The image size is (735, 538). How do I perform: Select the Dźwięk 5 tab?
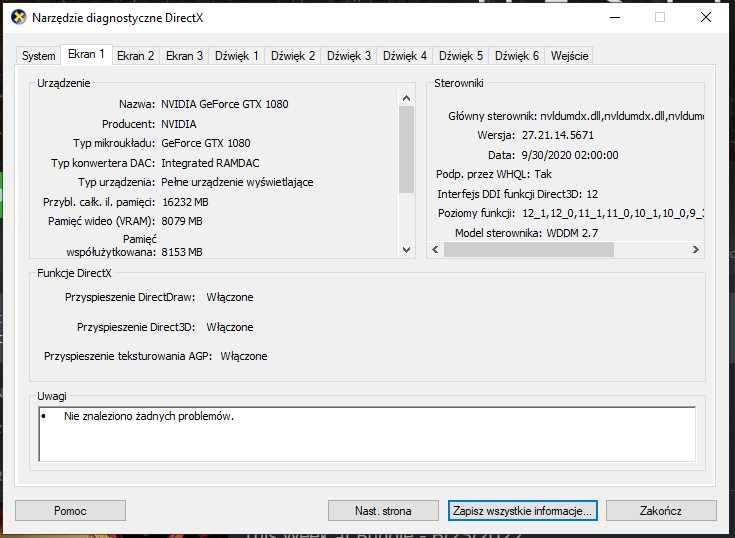(461, 56)
